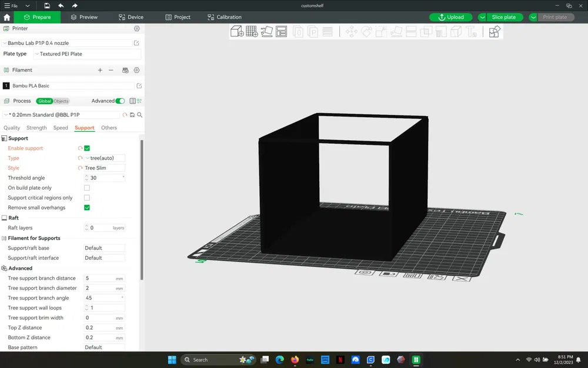Click the Undo arrow icon
The height and width of the screenshot is (368, 588).
(x=61, y=5)
